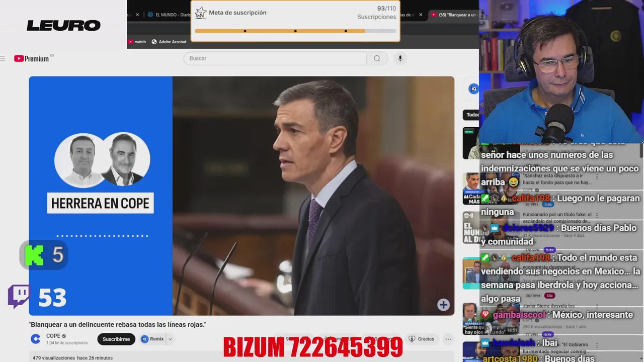Click the Buscar search field
The image size is (644, 362).
[x=275, y=58]
